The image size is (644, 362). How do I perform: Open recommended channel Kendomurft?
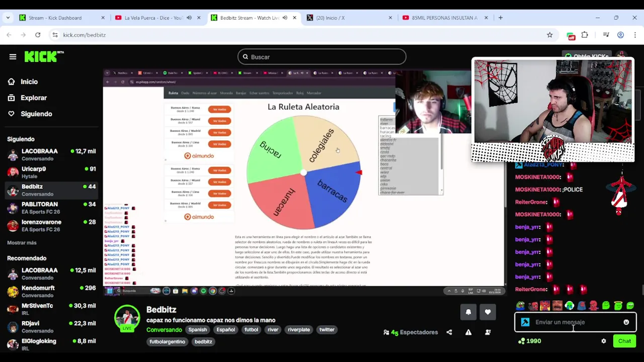coord(51,291)
